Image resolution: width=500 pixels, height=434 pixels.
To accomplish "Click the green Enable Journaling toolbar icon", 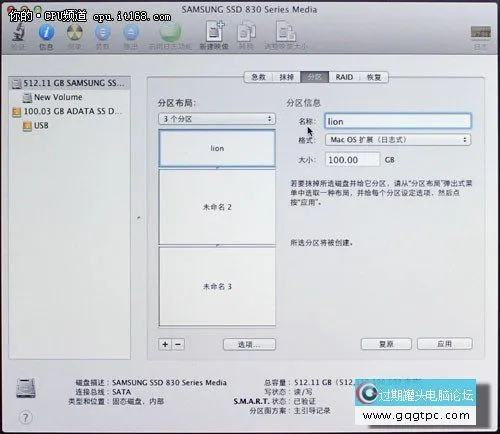I will (170, 33).
